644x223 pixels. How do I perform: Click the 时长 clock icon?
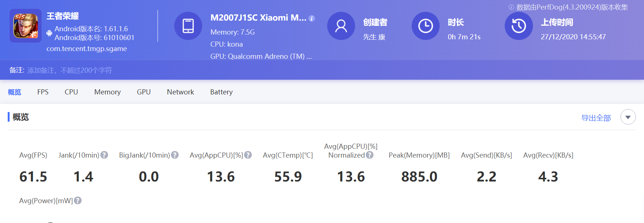click(426, 26)
